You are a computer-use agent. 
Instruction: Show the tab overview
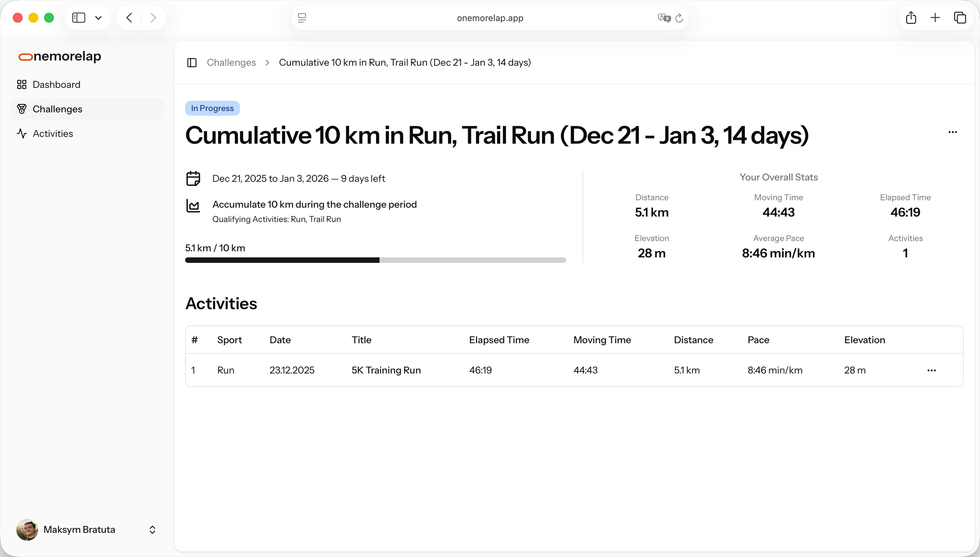point(960,18)
